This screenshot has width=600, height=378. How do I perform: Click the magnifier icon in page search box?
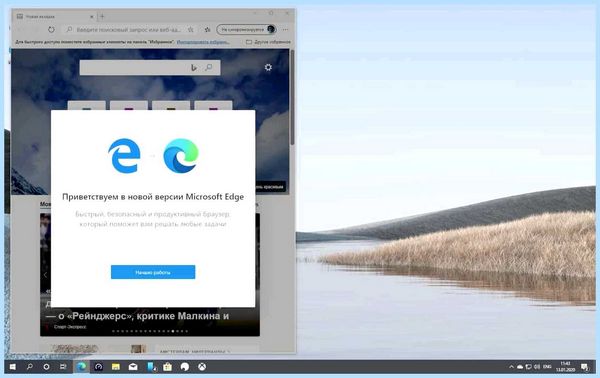tap(209, 68)
